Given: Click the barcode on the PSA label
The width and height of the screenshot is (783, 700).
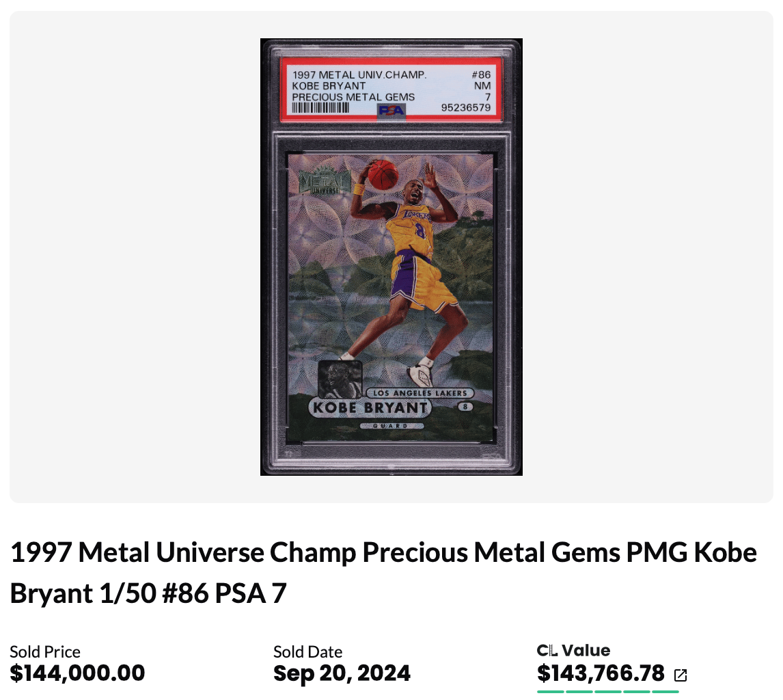Looking at the screenshot, I should pos(320,107).
